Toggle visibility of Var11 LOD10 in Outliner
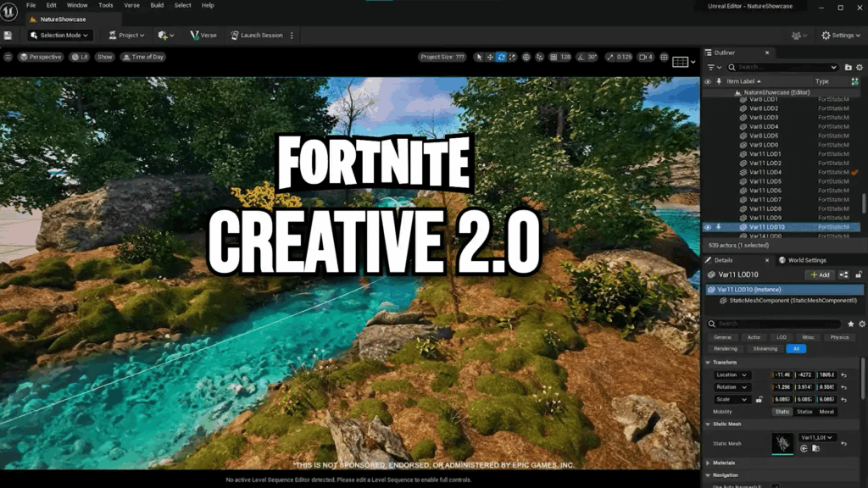Viewport: 868px width, 488px height. [709, 227]
